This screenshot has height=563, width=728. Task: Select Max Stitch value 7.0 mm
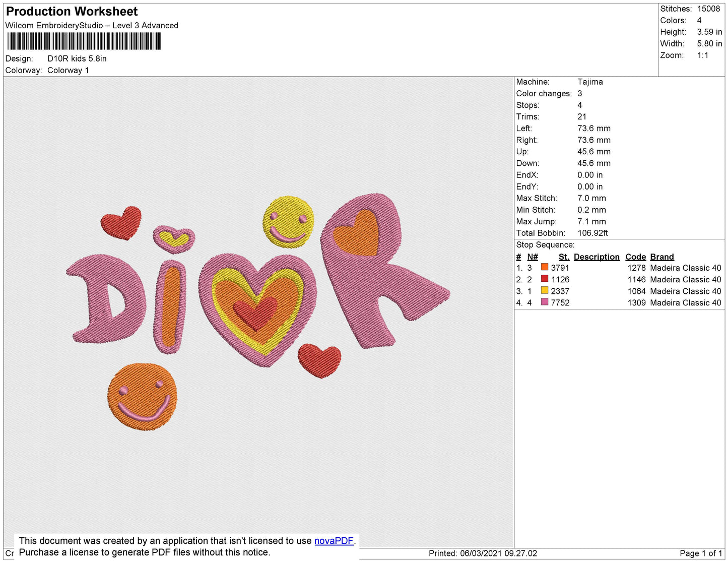591,199
